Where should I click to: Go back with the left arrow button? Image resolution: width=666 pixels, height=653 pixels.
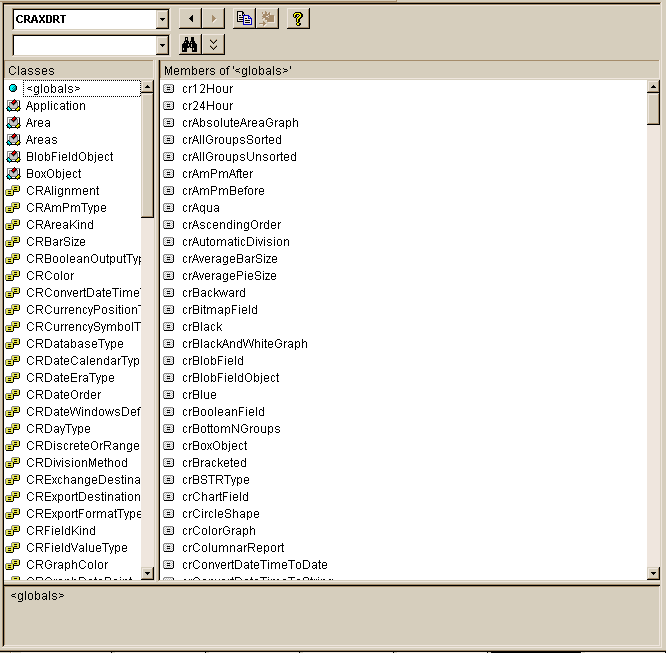[x=190, y=19]
